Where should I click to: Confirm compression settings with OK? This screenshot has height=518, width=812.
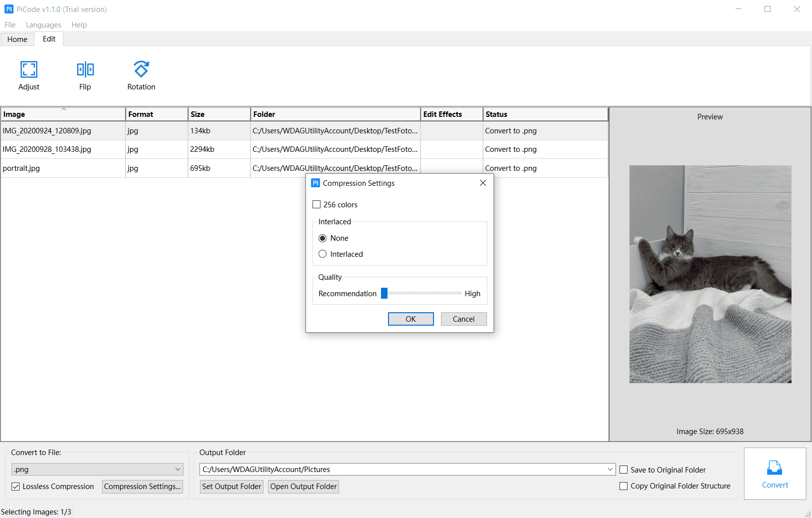point(411,319)
